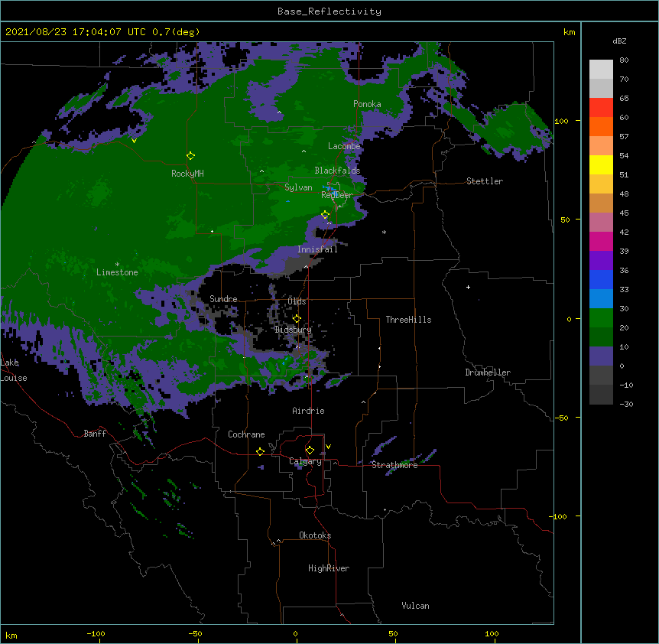Click the Strathmore label

pyautogui.click(x=394, y=465)
